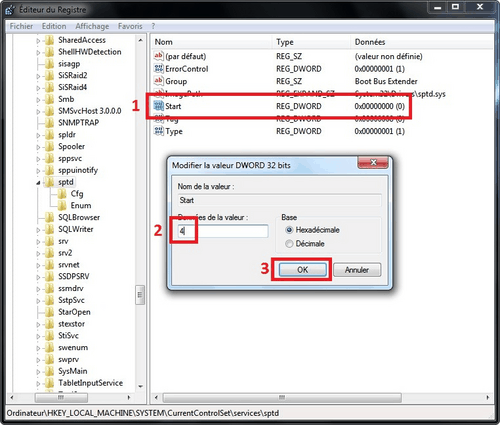500x425 pixels.
Task: Click the Registry Editor title bar icon
Action: point(10,10)
